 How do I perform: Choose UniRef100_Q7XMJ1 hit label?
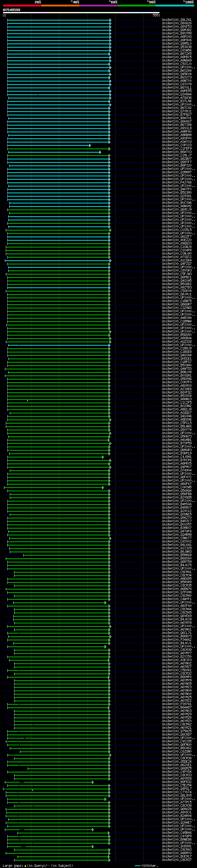click(177, 111)
